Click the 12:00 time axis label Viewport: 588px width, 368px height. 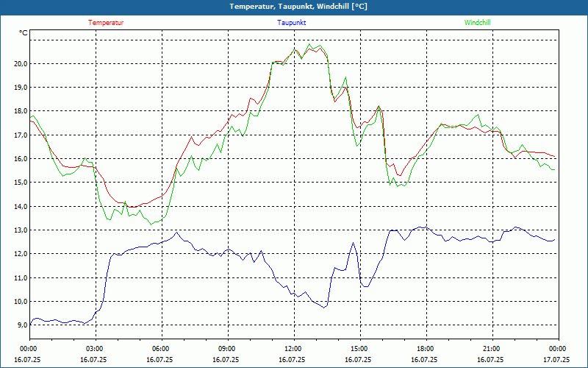pos(294,349)
